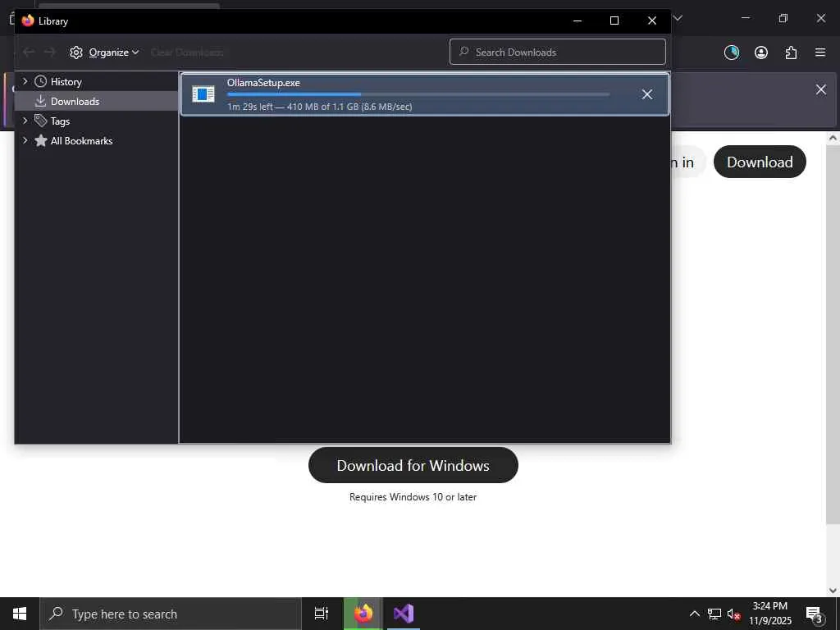The image size is (840, 630).
Task: Click the magnifier icon in Search Downloads
Action: click(464, 52)
